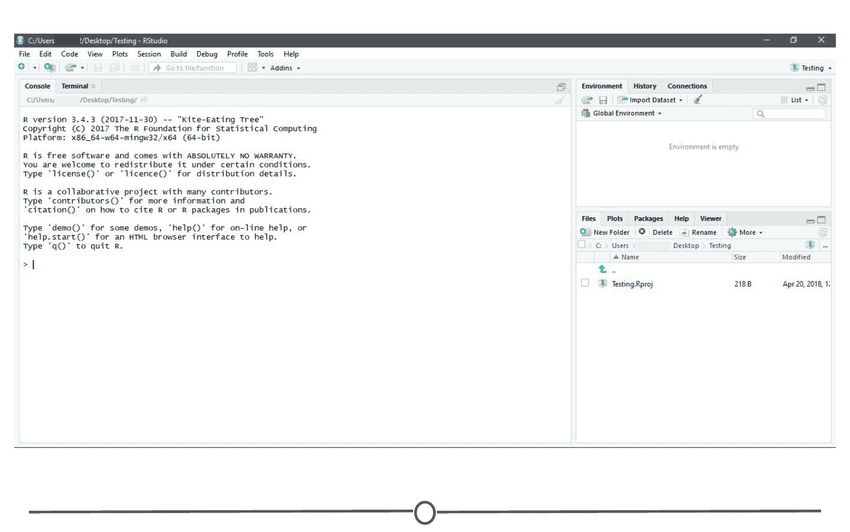Screen dimensions: 850x532
Task: Click the Environment search field
Action: pos(790,113)
